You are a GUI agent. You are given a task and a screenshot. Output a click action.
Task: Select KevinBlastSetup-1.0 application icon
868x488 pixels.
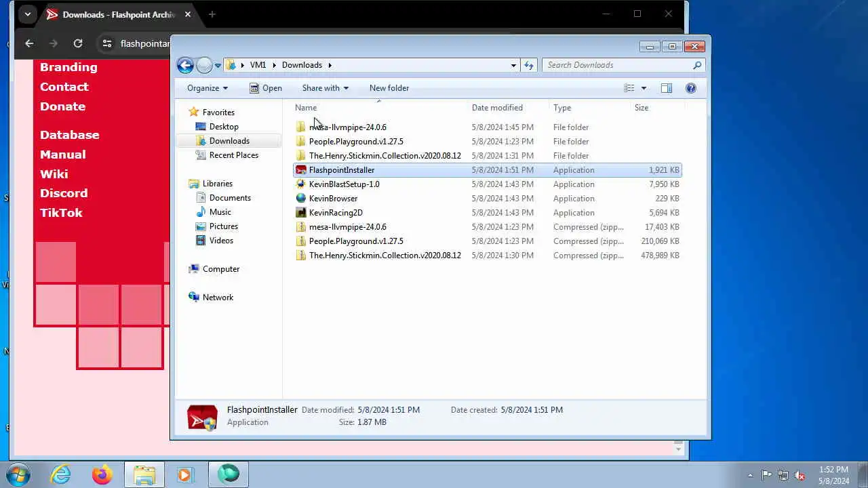point(301,184)
